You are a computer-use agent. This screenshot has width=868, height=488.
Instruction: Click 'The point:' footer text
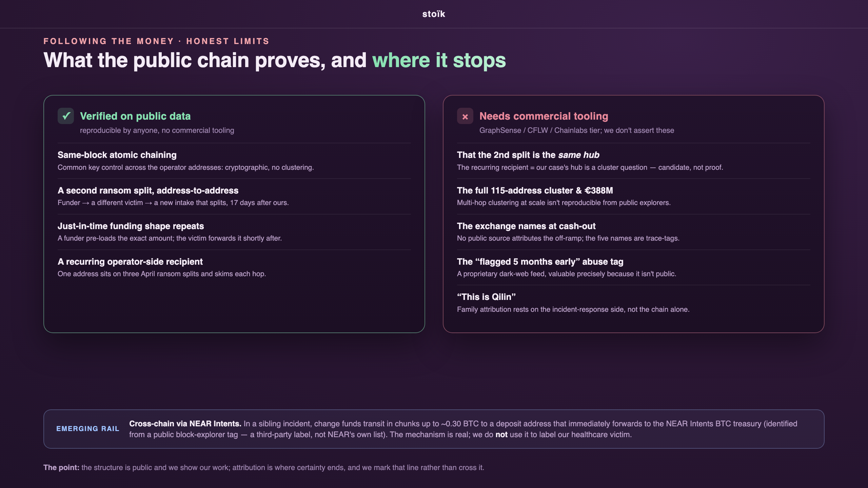(x=61, y=467)
